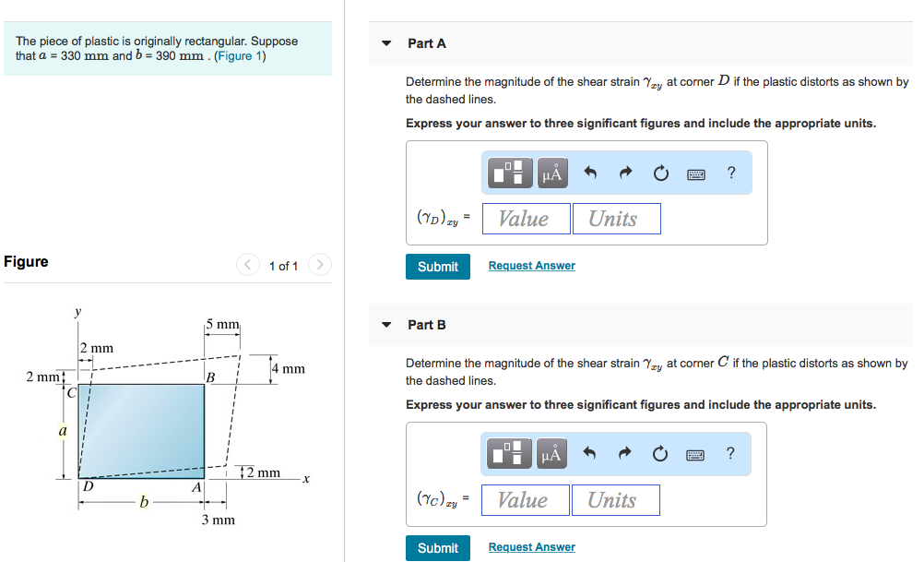Click Request Answer link for Part B
The width and height of the screenshot is (924, 562).
531,546
